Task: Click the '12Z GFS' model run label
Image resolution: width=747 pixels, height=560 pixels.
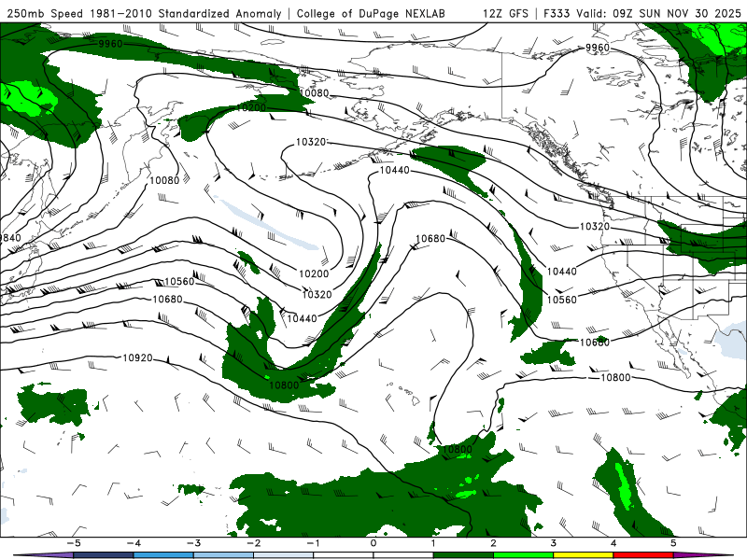Action: click(505, 14)
